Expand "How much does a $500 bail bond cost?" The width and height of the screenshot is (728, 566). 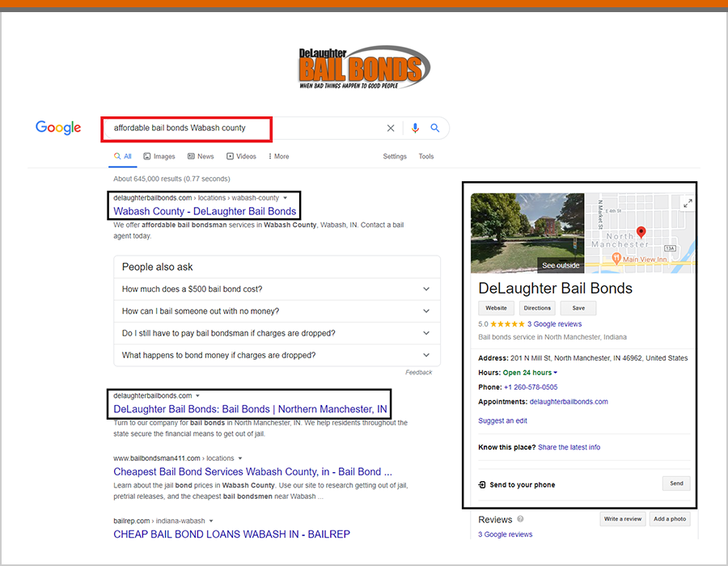277,289
